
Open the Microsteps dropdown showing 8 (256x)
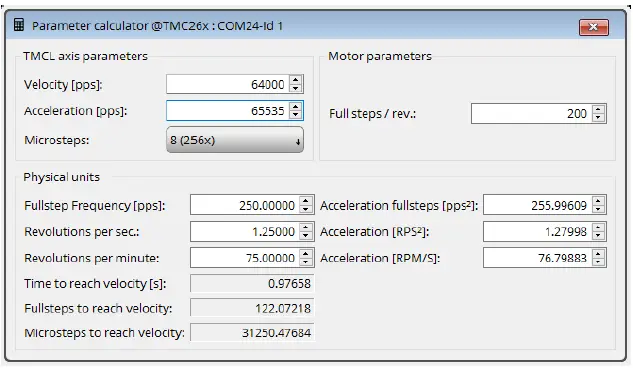pyautogui.click(x=235, y=140)
